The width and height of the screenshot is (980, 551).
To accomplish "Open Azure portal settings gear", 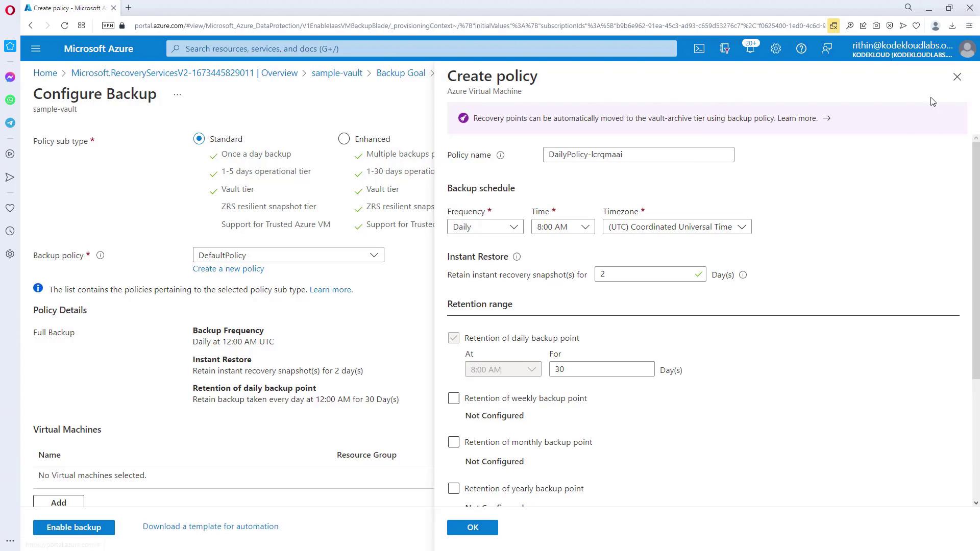I will (775, 48).
